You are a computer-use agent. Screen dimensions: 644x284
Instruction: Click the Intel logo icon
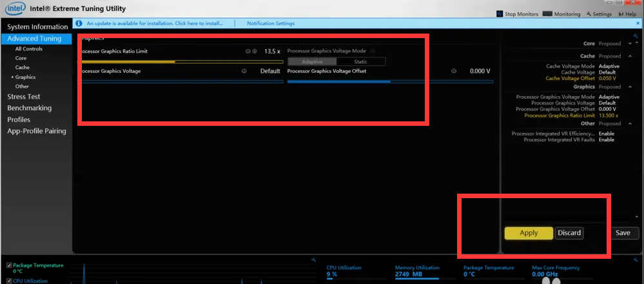15,8
